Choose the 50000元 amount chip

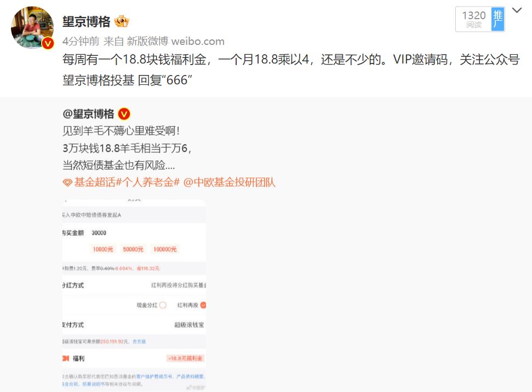[x=133, y=249]
